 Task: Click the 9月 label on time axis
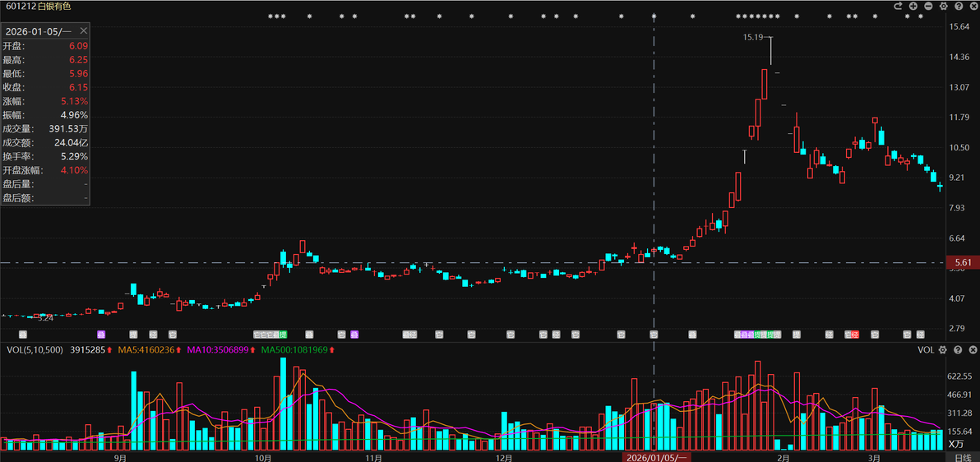tap(121, 458)
